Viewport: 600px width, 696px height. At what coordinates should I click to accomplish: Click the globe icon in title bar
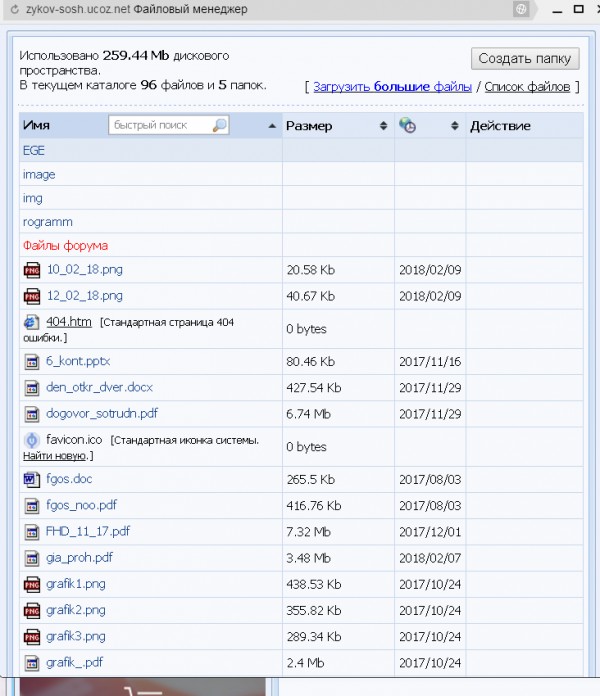coord(521,9)
